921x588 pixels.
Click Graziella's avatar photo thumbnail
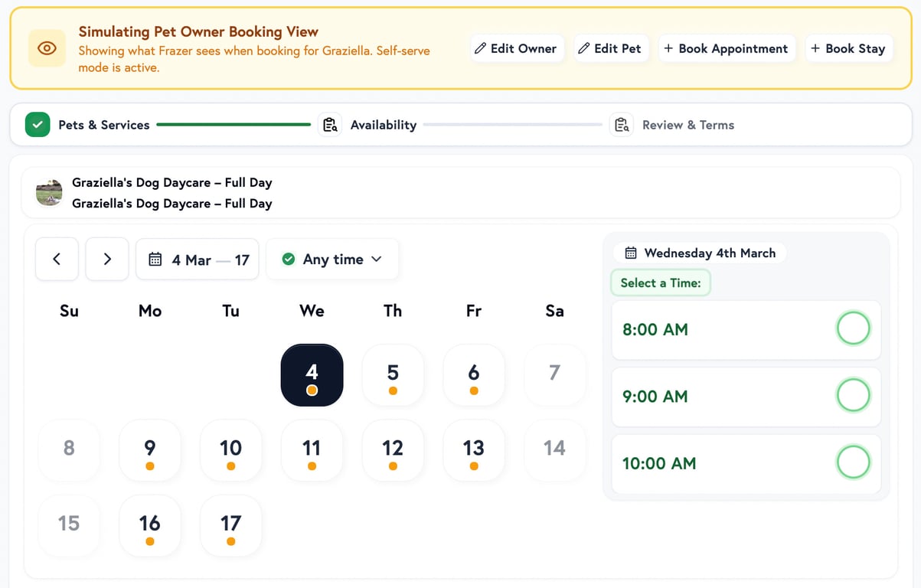tap(49, 192)
